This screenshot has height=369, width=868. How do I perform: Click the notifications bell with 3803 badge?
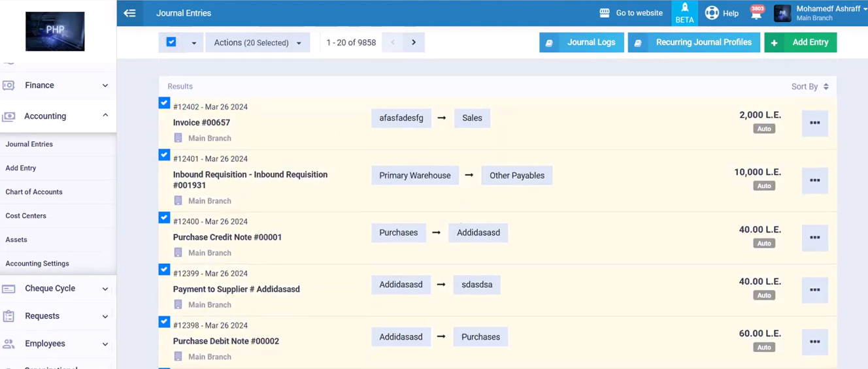click(756, 14)
